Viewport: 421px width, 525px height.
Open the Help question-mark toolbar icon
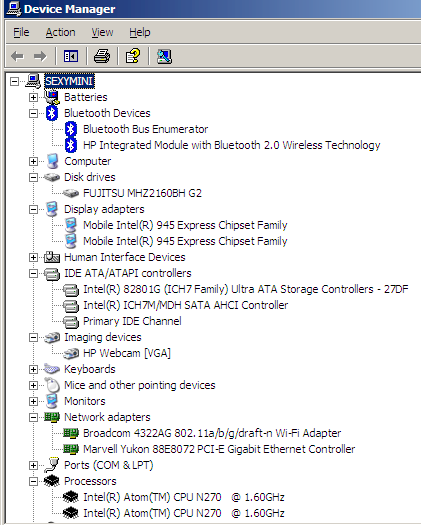coord(133,56)
